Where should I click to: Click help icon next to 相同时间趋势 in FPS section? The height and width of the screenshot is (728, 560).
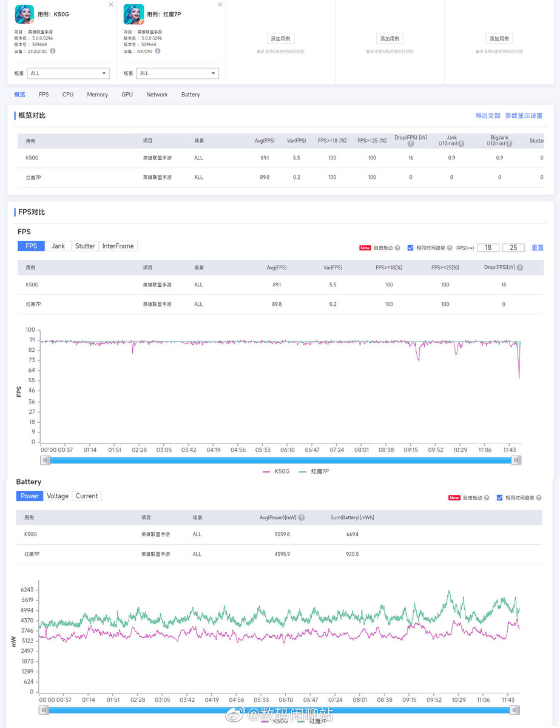tap(450, 248)
